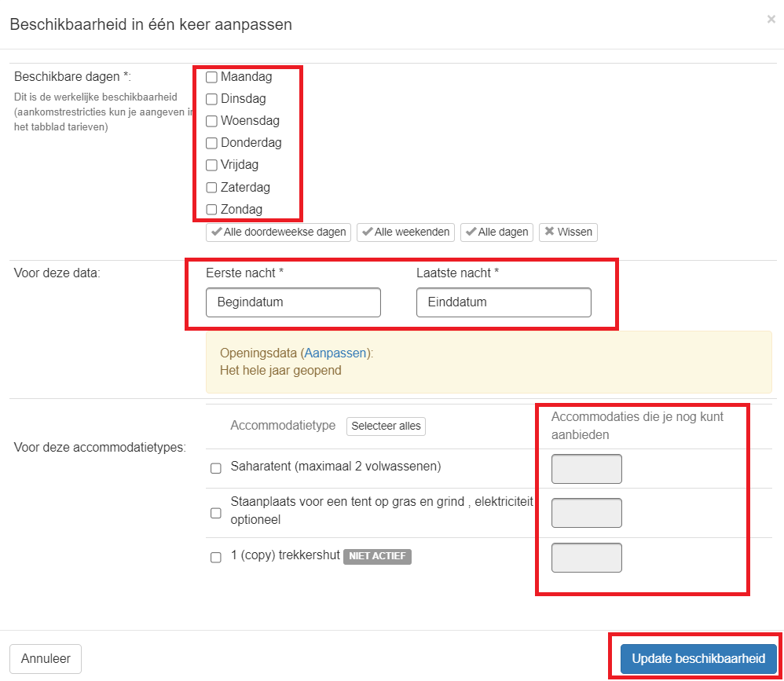
Task: Check the Maandag checkbox
Action: pyautogui.click(x=211, y=77)
